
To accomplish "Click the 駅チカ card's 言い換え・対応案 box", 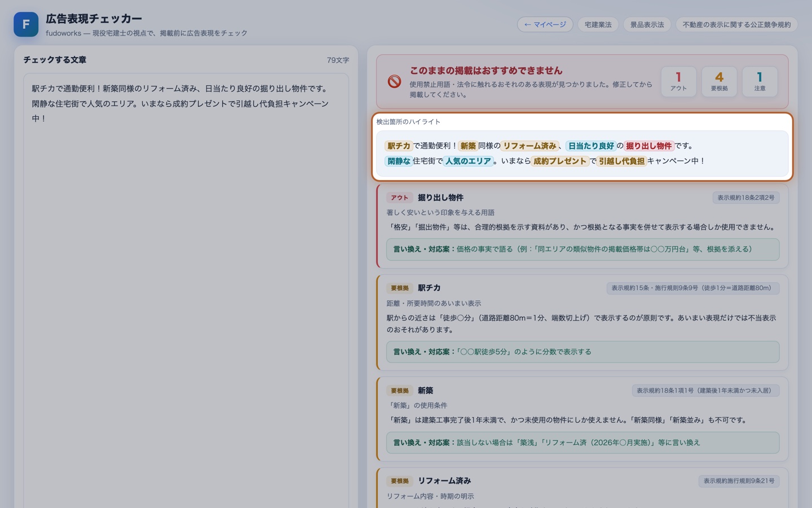I will [582, 352].
